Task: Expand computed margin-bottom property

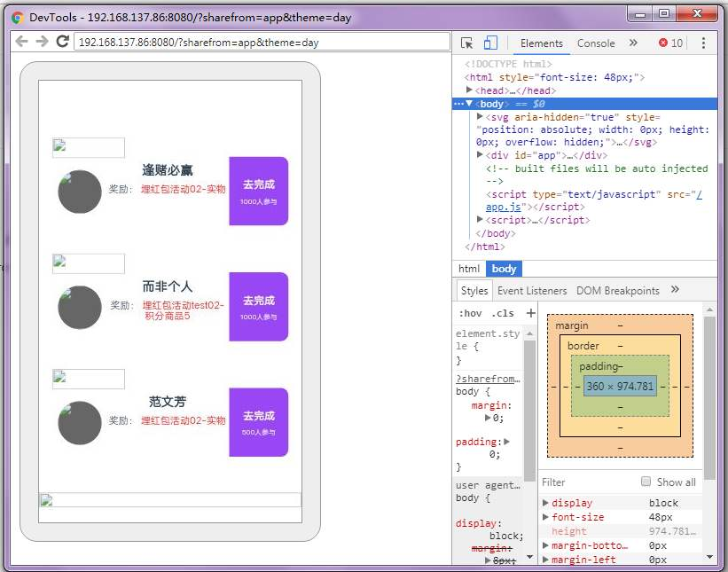Action: click(545, 545)
